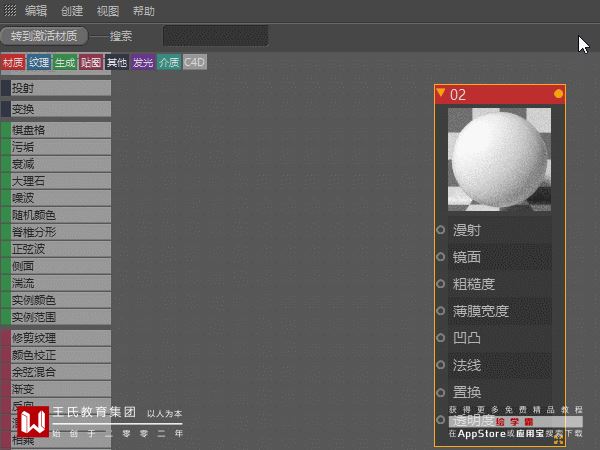Viewport: 600px width, 450px height.
Task: Add a 大理石 texture node
Action: (x=56, y=181)
